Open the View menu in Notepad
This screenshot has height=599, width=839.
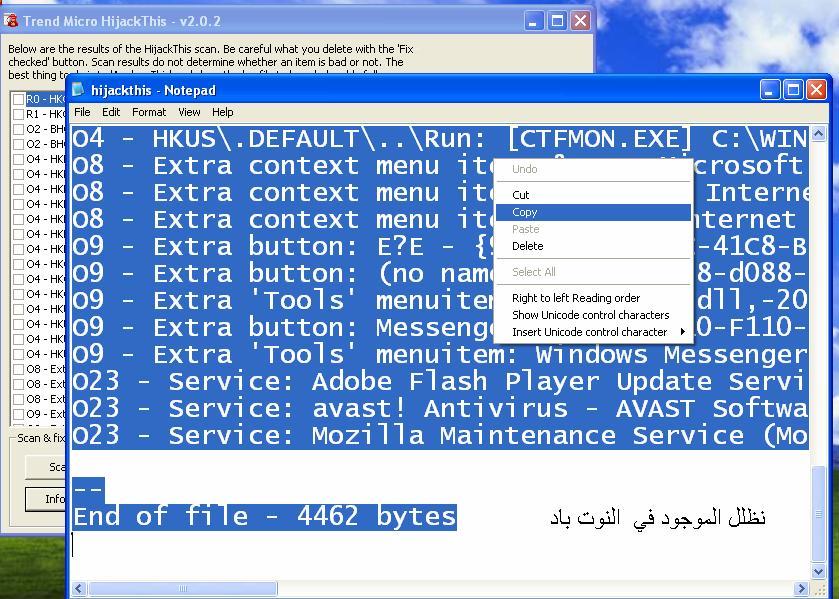[x=189, y=112]
